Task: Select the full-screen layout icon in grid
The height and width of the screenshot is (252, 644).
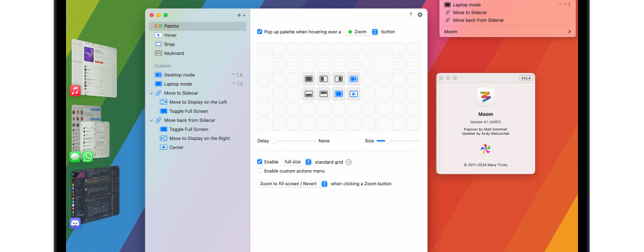Action: [x=308, y=79]
